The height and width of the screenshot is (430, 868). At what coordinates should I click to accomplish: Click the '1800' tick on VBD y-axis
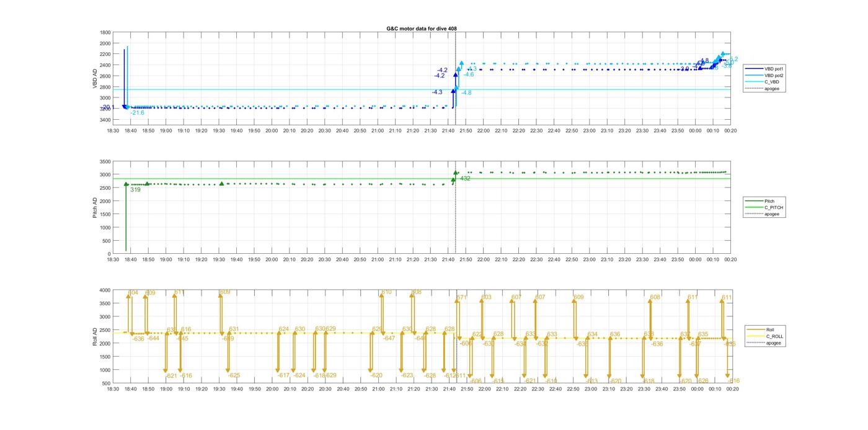click(105, 32)
